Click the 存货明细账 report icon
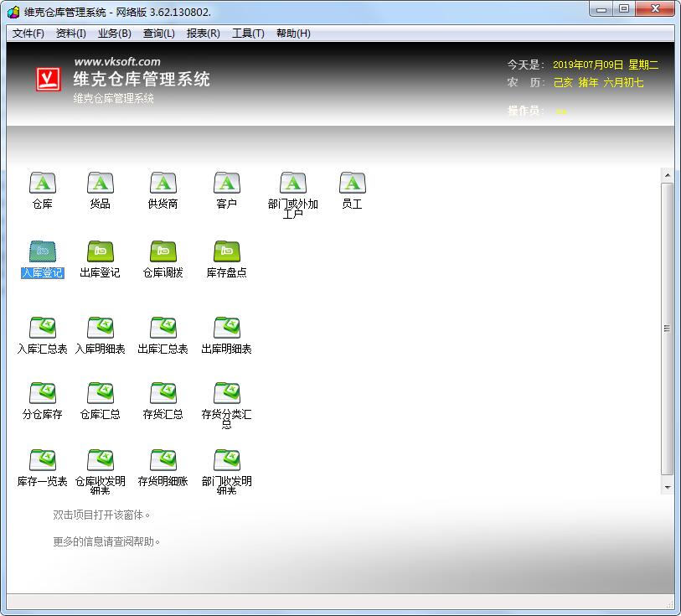 (163, 461)
